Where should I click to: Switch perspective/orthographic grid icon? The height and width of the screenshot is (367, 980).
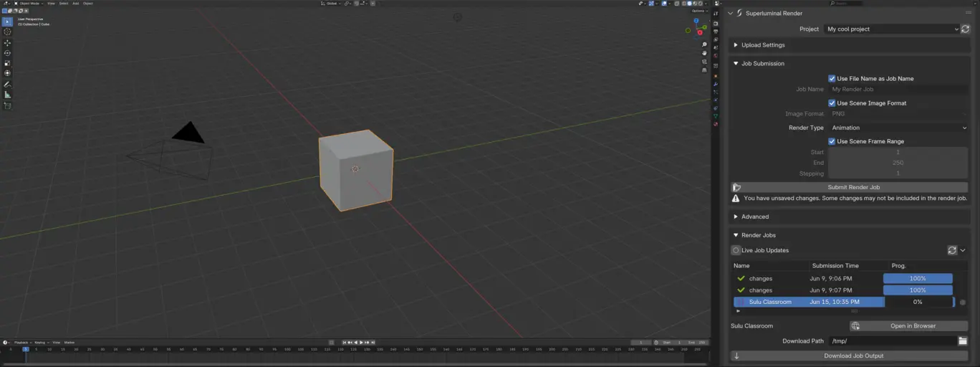coord(704,70)
